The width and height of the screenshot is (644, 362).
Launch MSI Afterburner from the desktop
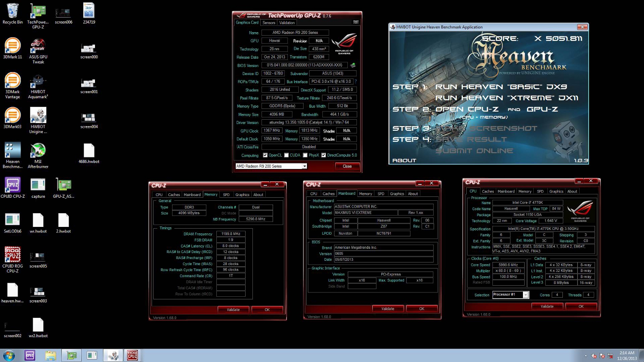[x=38, y=155]
